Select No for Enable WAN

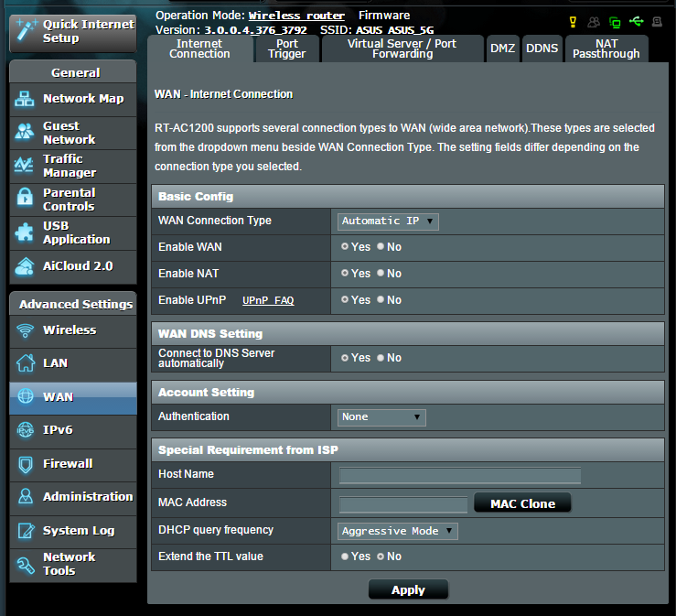pyautogui.click(x=381, y=246)
